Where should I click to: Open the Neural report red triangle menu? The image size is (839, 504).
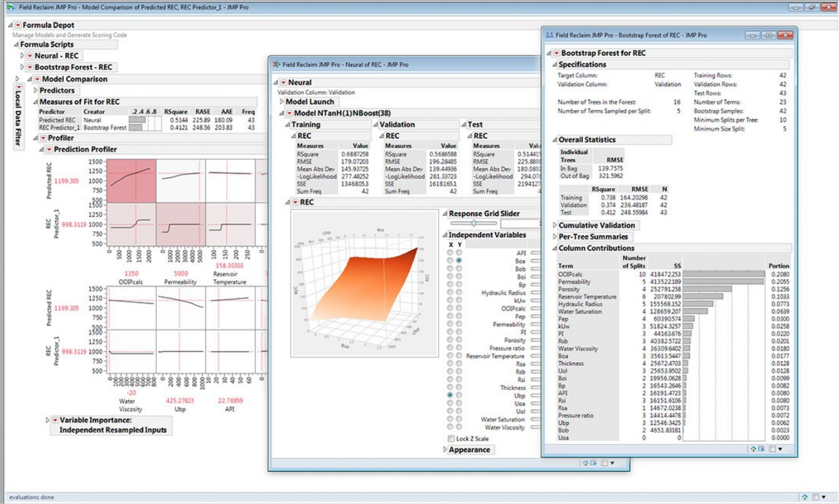pos(283,82)
